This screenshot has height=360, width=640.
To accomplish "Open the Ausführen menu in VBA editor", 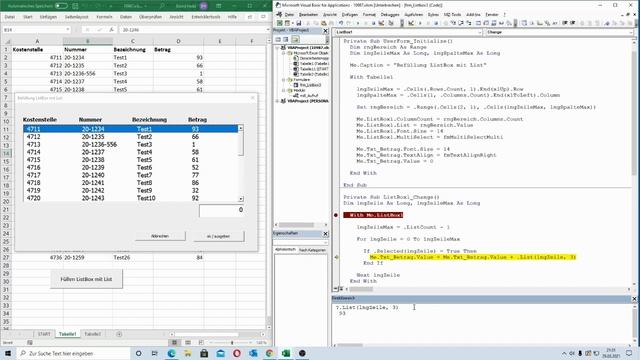I will pos(414,14).
